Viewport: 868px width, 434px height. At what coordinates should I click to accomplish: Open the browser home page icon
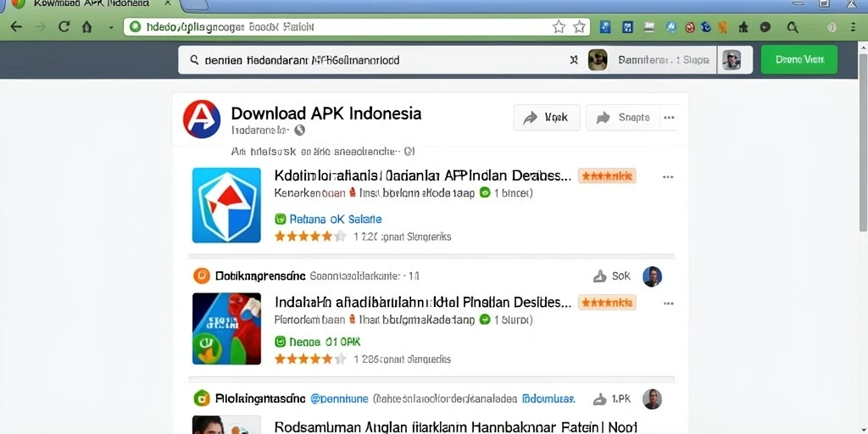click(87, 26)
